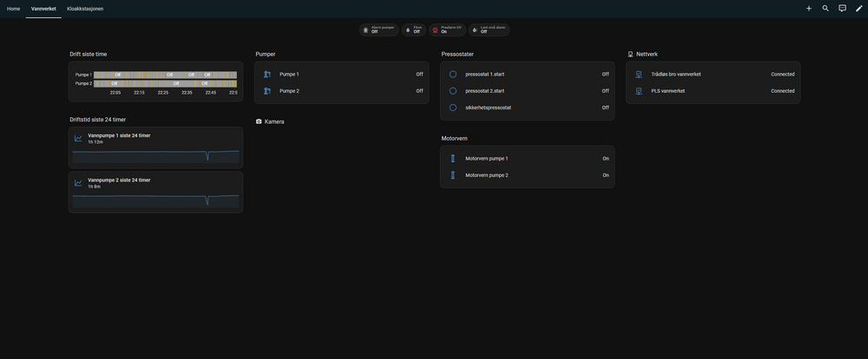Open the Alarm pumper status chip
The width and height of the screenshot is (868, 359).
point(378,29)
